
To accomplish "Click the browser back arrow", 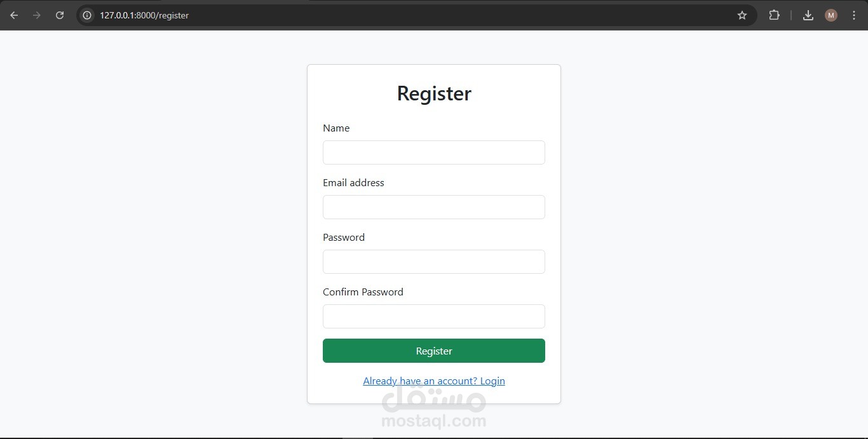I will 14,15.
